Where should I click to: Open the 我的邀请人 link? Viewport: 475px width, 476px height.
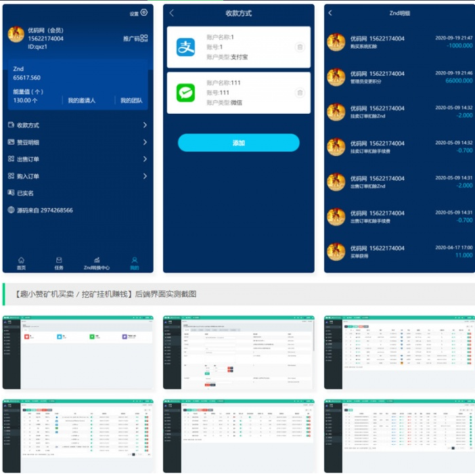coord(81,100)
